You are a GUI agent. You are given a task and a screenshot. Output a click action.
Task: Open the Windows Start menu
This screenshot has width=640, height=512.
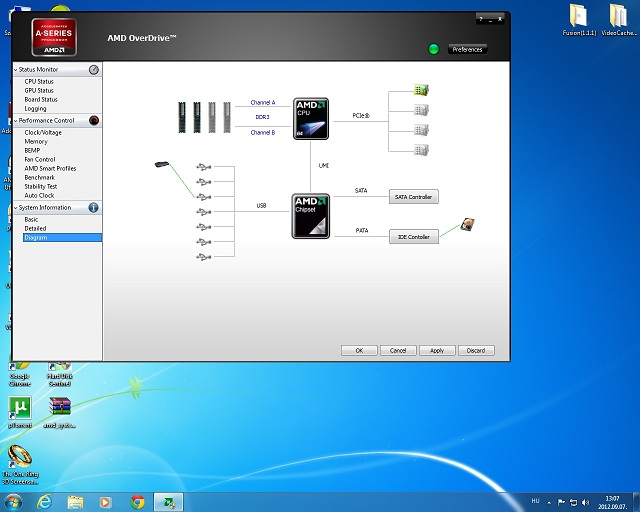(x=12, y=502)
